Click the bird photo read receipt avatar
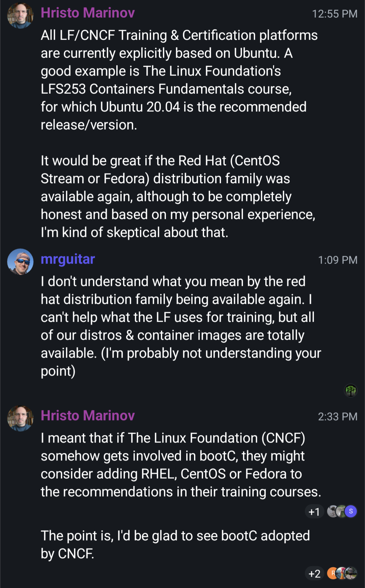 click(x=332, y=511)
